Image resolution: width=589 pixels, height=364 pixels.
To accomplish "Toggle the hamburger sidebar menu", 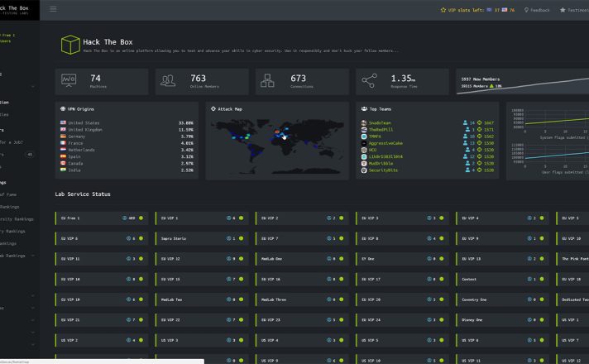I will [x=53, y=9].
